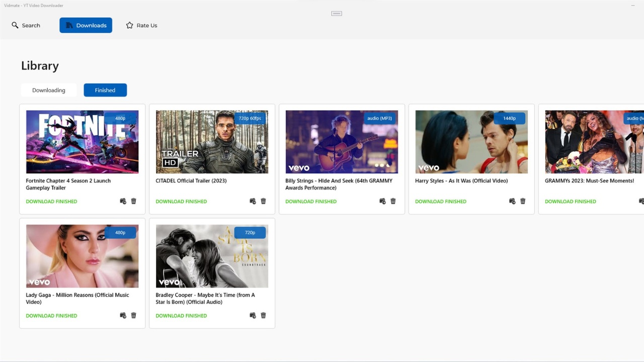The image size is (644, 362).
Task: Delete the Fortnite Chapter 4 trailer download
Action: pos(133,201)
